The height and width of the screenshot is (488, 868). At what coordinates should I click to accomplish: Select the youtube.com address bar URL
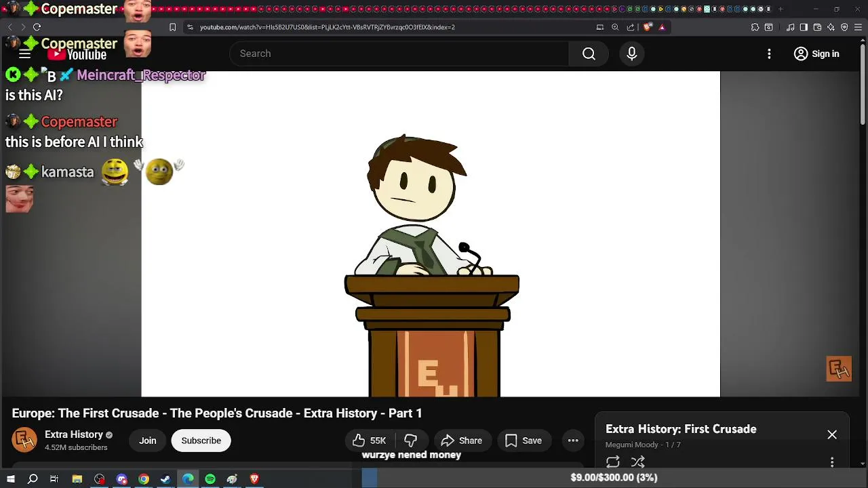[x=327, y=27]
